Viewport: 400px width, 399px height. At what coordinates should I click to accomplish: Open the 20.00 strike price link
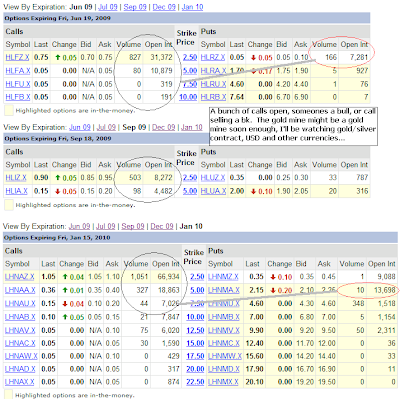point(195,369)
